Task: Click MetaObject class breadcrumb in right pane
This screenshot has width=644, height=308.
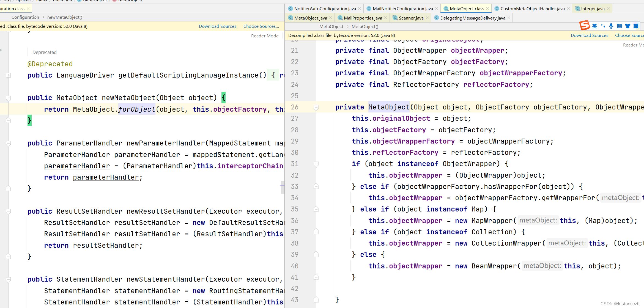Action: tap(331, 26)
